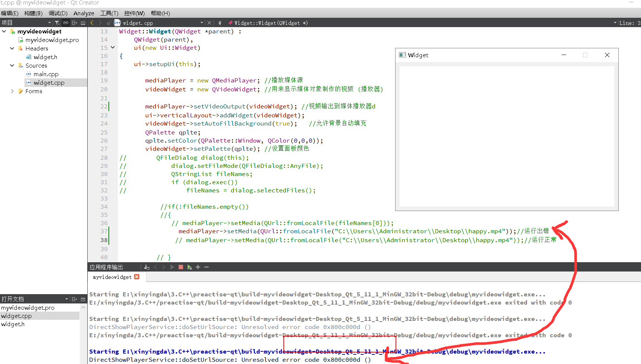Collapse the code fold arrow on line 15
This screenshot has width=641, height=364.
113,47
